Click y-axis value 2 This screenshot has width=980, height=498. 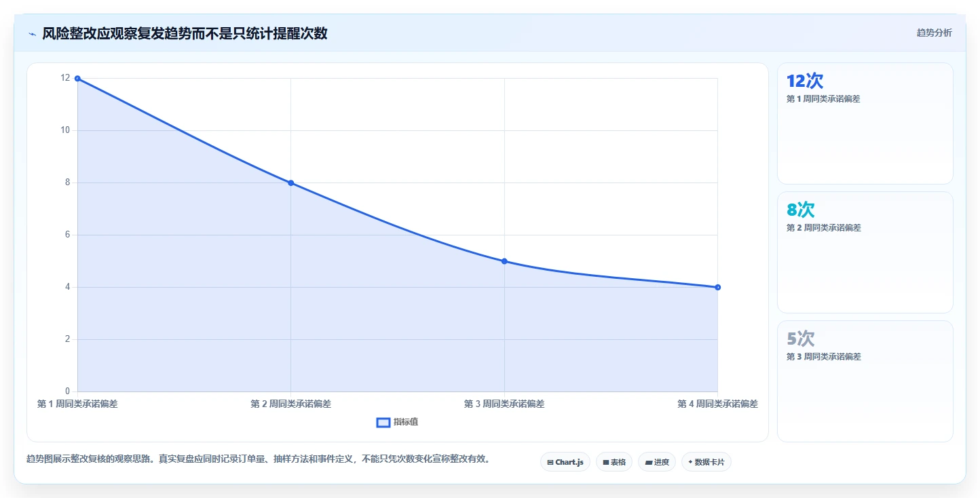coord(67,339)
